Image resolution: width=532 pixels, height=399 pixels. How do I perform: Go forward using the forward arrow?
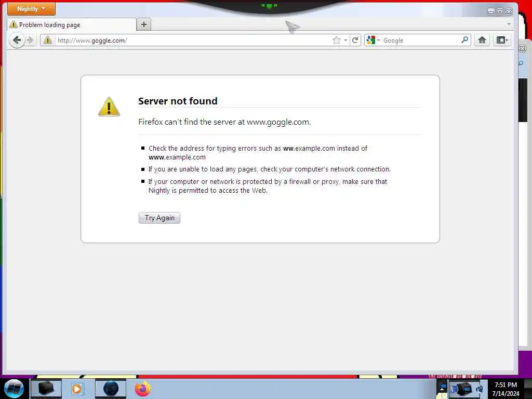[x=30, y=41]
